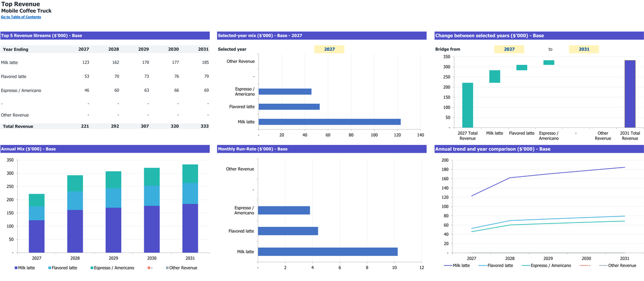Click the Year Ending header cell
This screenshot has width=644, height=281.
[x=16, y=49]
